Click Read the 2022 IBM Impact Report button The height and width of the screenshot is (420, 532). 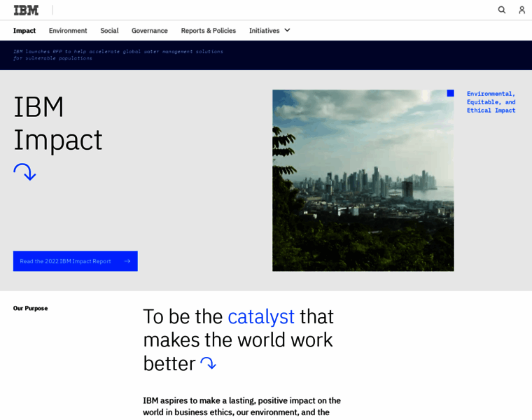click(x=76, y=261)
